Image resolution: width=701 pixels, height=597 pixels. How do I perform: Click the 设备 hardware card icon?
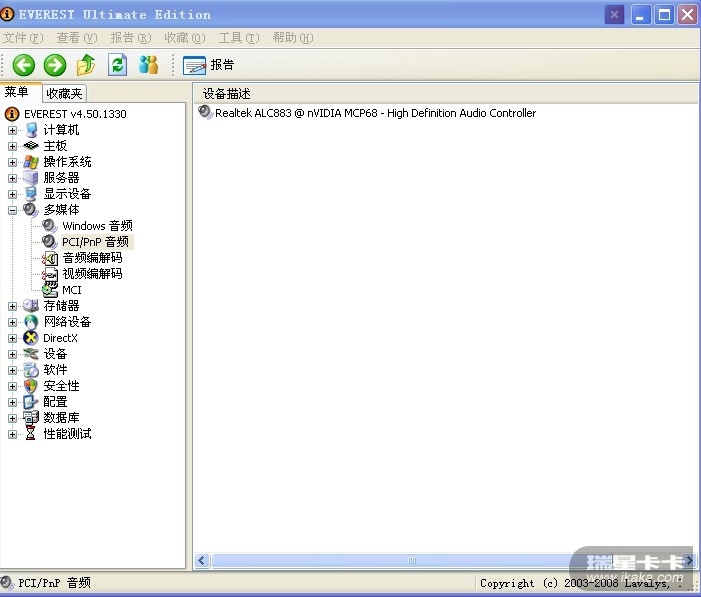[31, 354]
